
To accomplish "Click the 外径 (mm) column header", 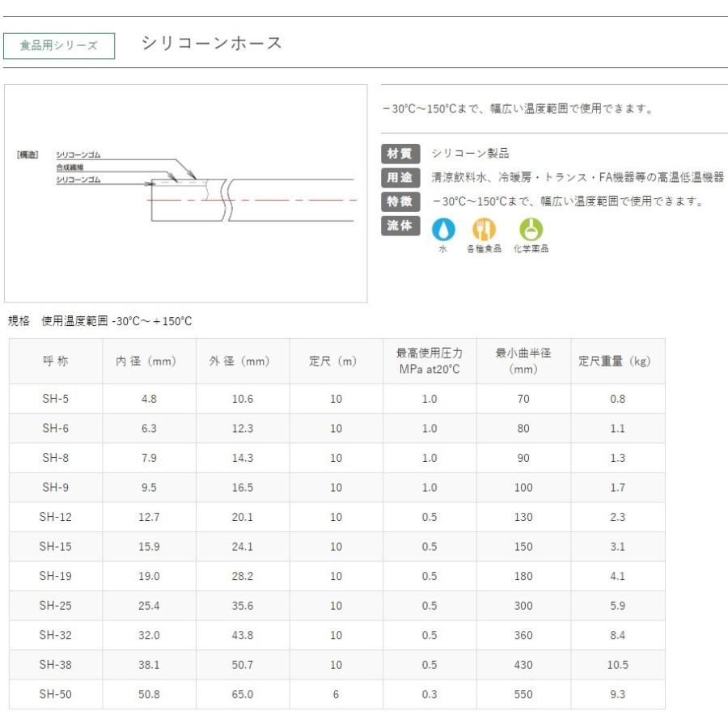I will tap(243, 361).
